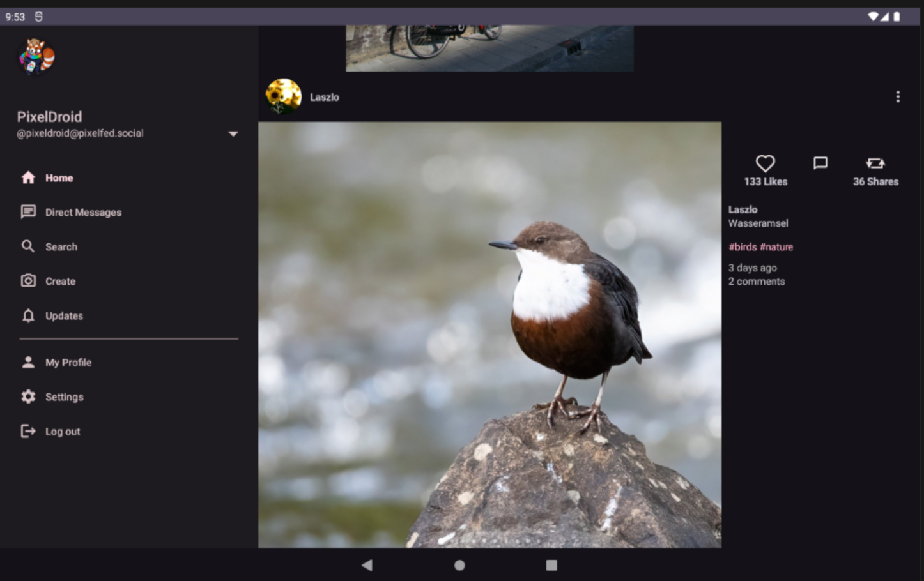View the 133 Likes count
Image resolution: width=924 pixels, height=581 pixels.
pyautogui.click(x=766, y=181)
